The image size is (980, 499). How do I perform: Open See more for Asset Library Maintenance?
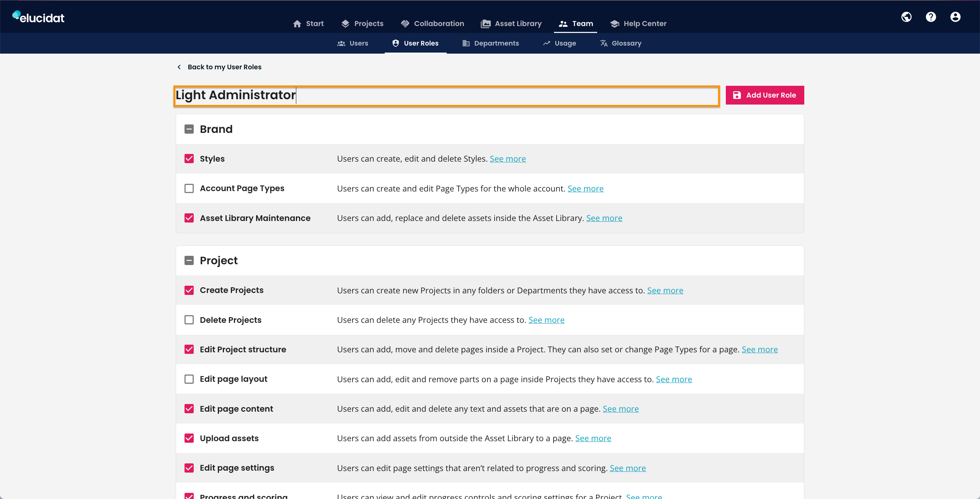(604, 218)
